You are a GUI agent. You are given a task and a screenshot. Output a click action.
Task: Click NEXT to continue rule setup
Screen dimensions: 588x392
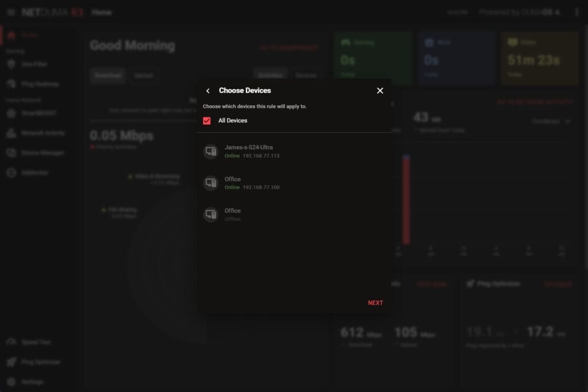click(x=375, y=303)
